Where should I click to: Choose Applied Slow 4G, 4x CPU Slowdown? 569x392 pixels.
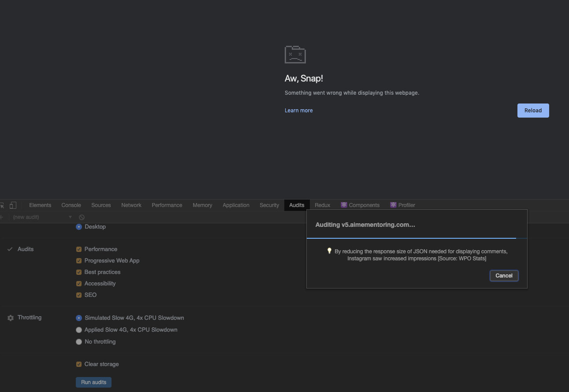(x=79, y=330)
